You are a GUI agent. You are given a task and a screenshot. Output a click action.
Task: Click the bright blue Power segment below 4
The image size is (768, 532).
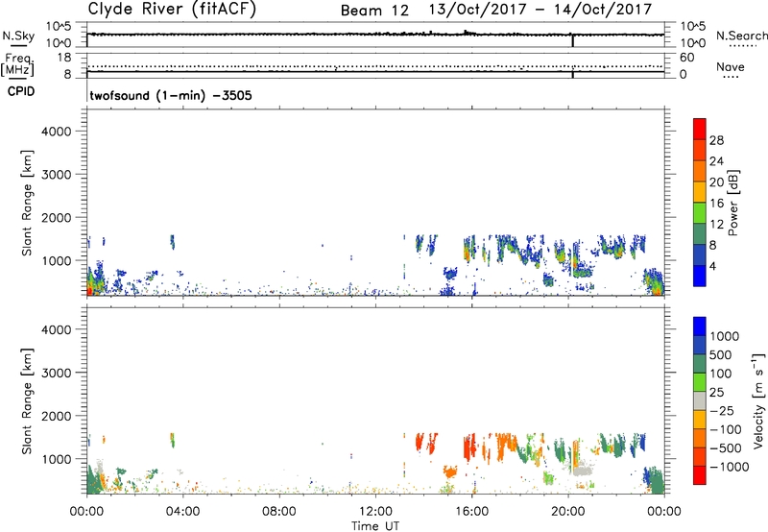[x=700, y=276]
